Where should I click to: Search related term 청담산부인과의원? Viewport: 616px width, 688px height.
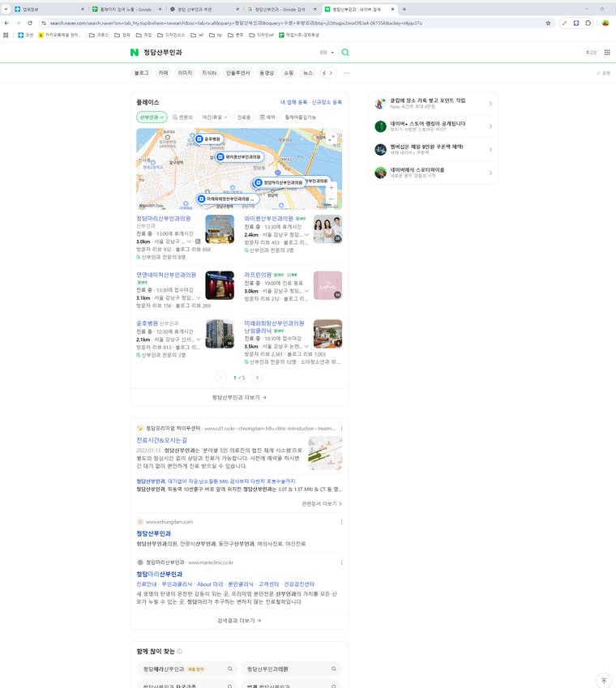pos(291,669)
